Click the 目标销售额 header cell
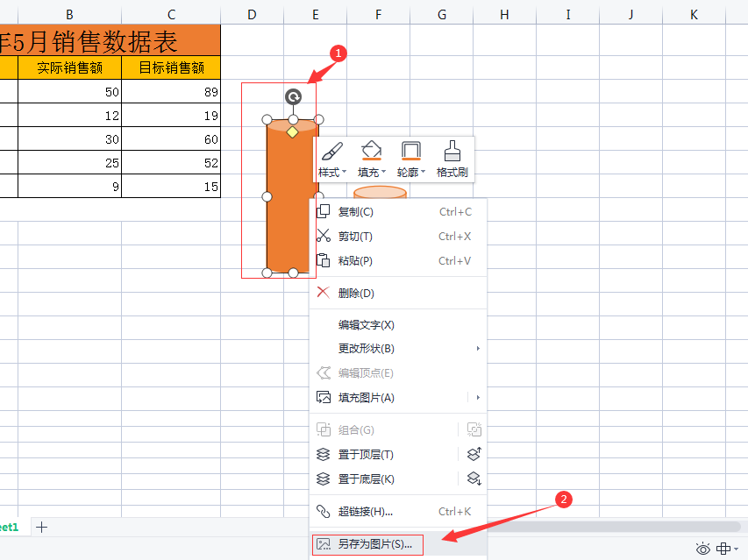Screen dimensions: 748x560 [x=171, y=67]
